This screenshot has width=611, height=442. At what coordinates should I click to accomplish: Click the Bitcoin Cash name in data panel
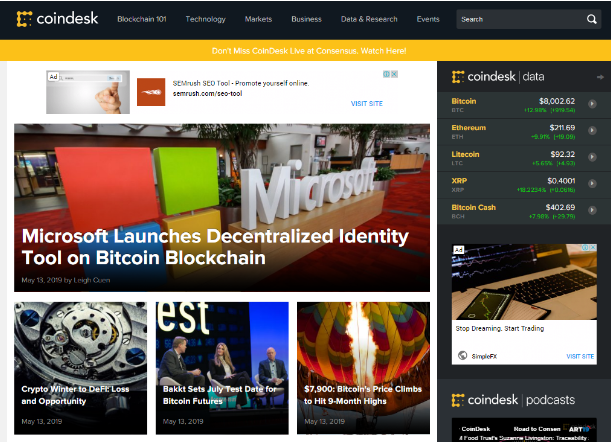pos(473,207)
